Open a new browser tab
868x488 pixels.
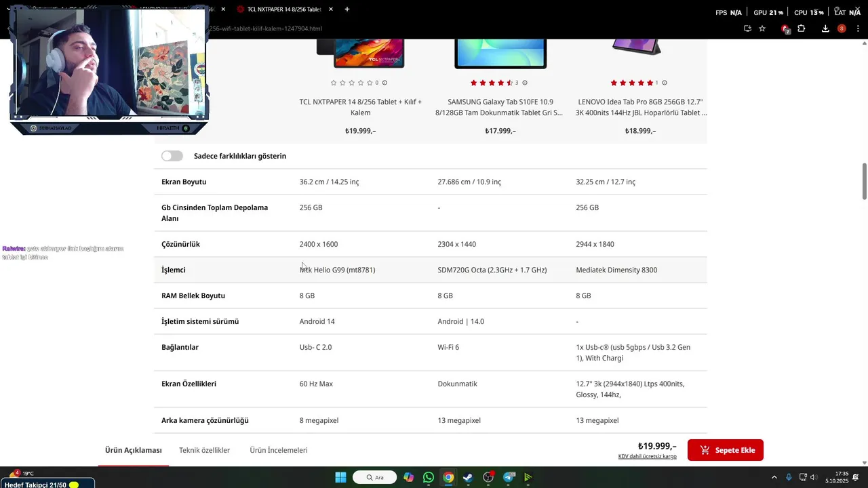point(347,9)
